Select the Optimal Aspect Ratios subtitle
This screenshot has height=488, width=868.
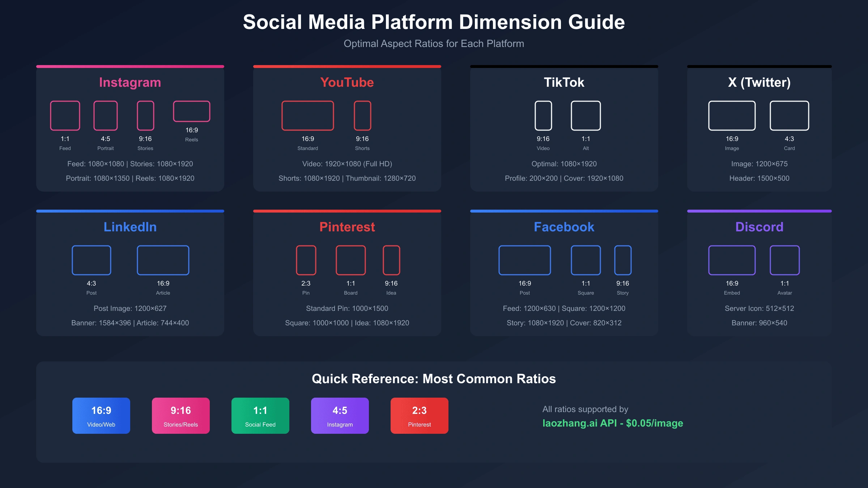pos(434,44)
